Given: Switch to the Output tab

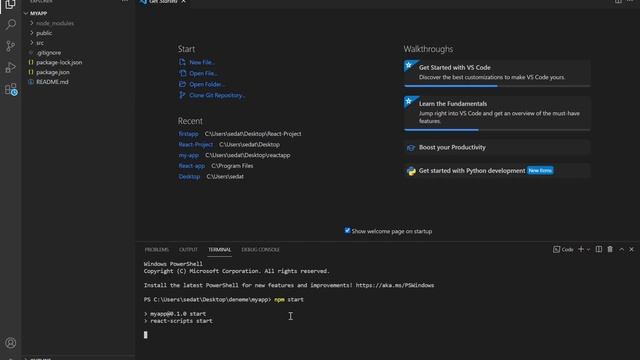Looking at the screenshot, I should pos(188,249).
